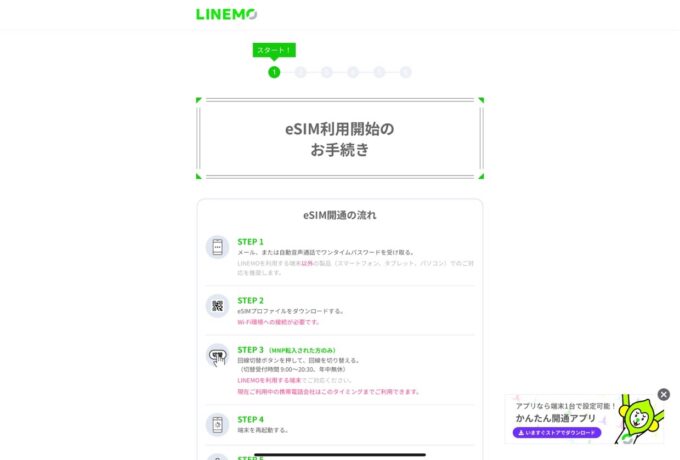Select progress step 1 circle

[274, 72]
